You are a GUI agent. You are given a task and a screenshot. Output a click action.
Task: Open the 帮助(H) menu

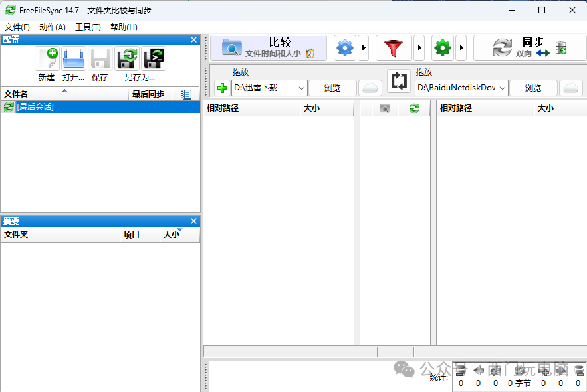(124, 27)
